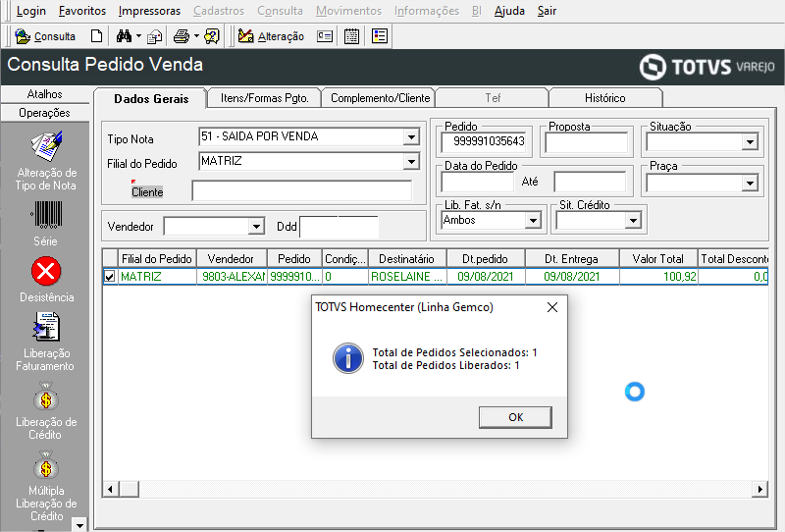Click the Proposta input field
This screenshot has width=785, height=532.
pos(586,142)
